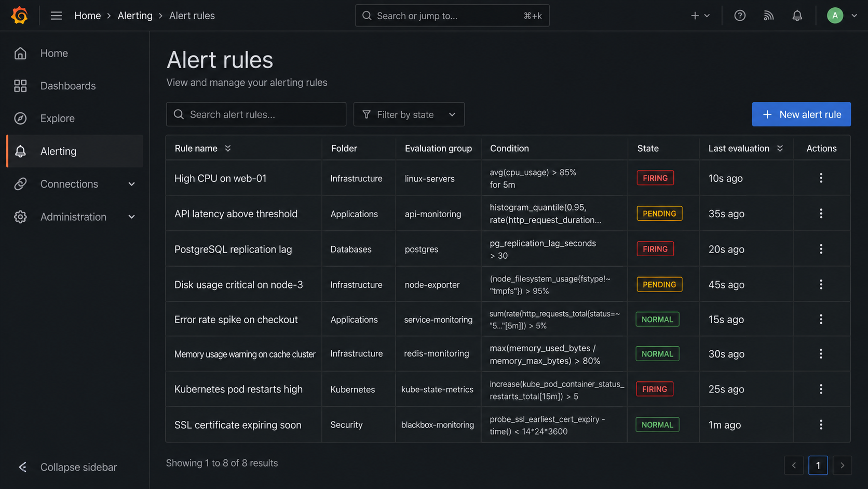Image resolution: width=868 pixels, height=489 pixels.
Task: Go to the next results page
Action: tap(842, 465)
